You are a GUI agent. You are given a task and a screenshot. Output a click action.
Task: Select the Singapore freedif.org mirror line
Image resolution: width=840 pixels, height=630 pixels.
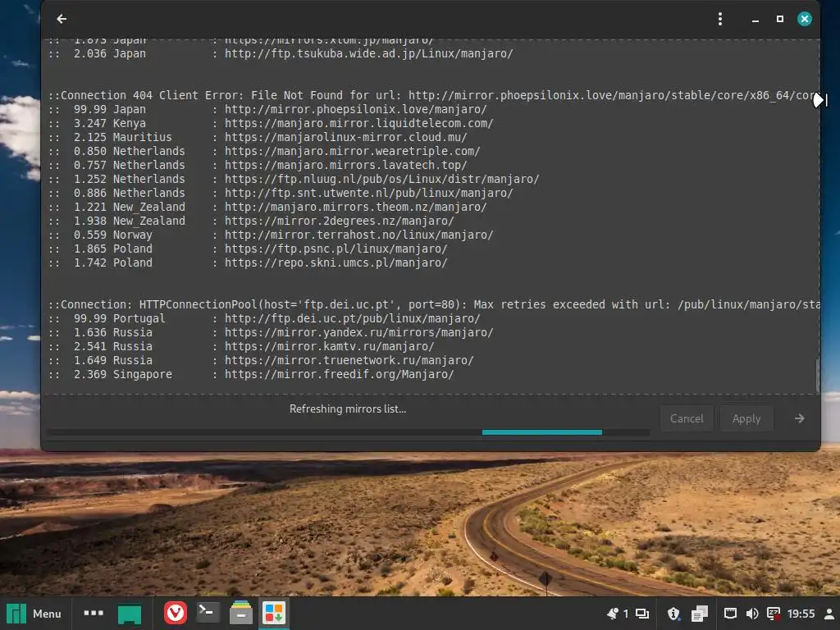(251, 374)
